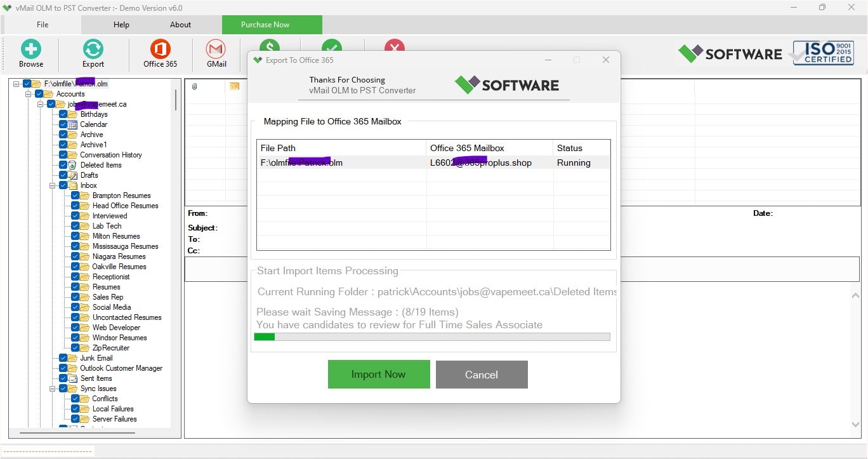The height and width of the screenshot is (459, 868).
Task: Click the Import Now button
Action: click(x=379, y=375)
